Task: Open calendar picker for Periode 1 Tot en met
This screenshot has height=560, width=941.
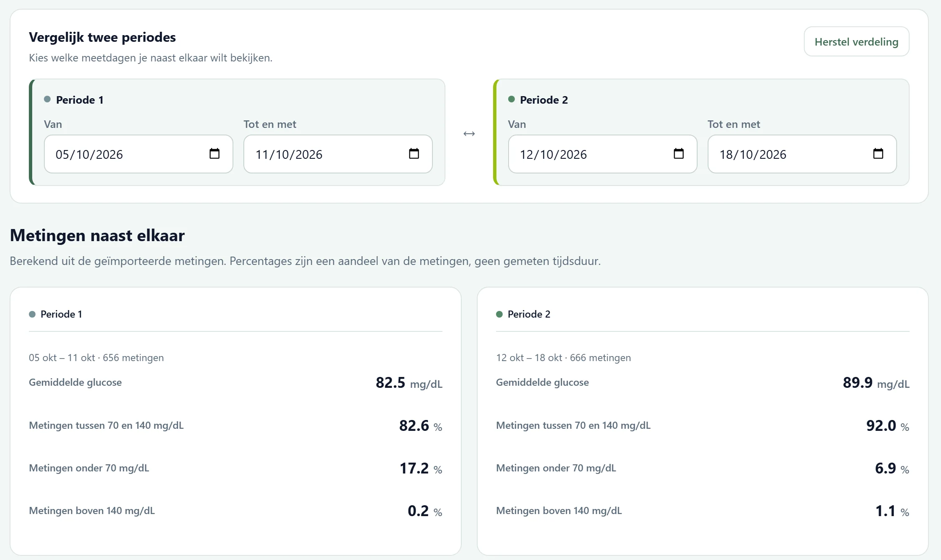Action: click(x=414, y=154)
